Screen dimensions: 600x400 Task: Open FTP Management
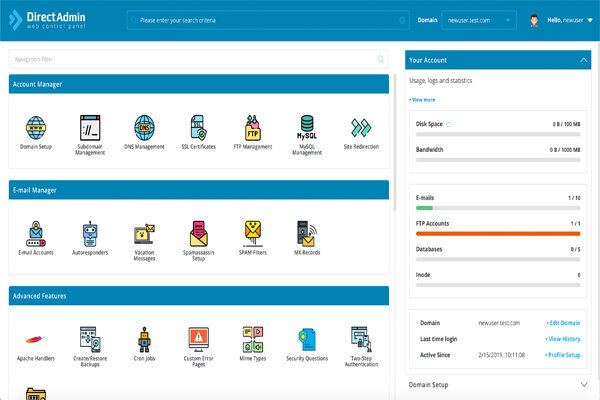tap(252, 129)
